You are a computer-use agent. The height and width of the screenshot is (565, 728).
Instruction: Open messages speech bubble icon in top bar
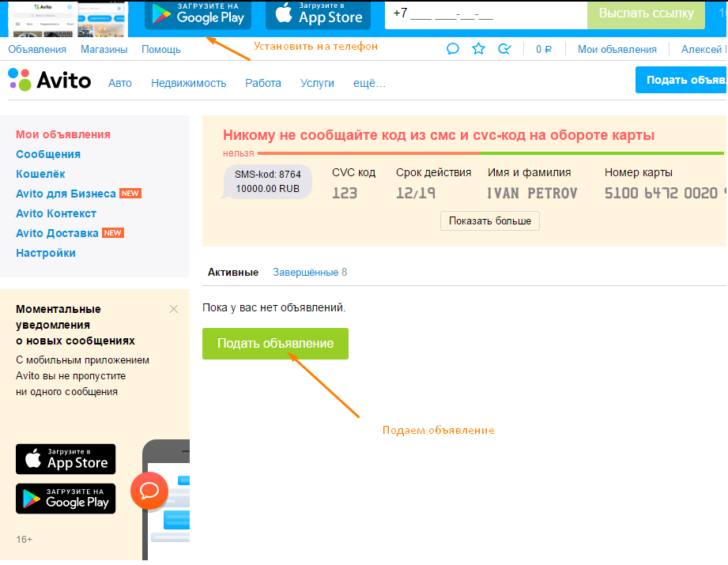click(453, 49)
